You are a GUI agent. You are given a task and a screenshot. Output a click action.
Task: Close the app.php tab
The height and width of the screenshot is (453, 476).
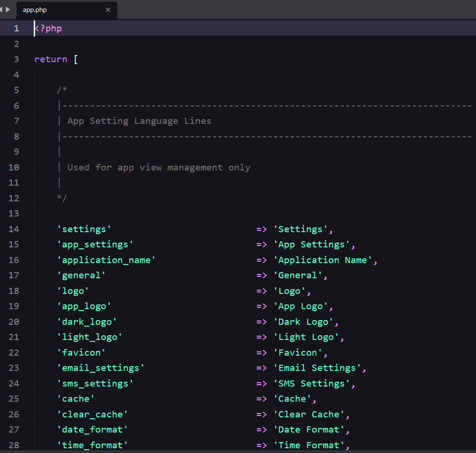click(108, 10)
